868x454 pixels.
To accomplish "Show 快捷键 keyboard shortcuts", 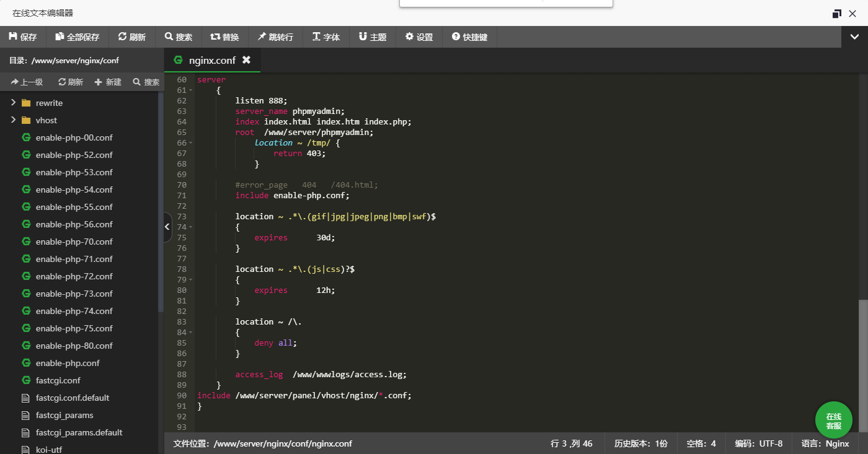I will (x=469, y=37).
